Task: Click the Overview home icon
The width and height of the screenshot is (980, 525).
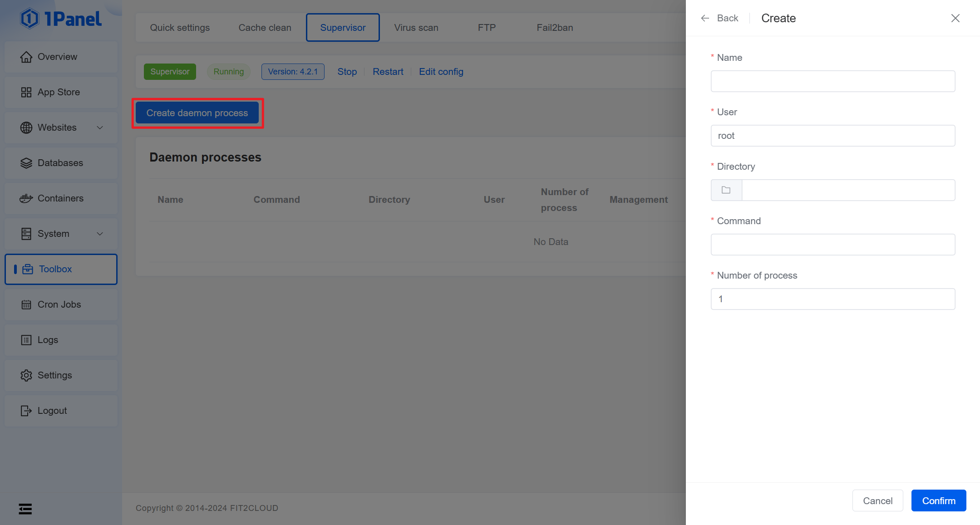Action: pos(26,57)
